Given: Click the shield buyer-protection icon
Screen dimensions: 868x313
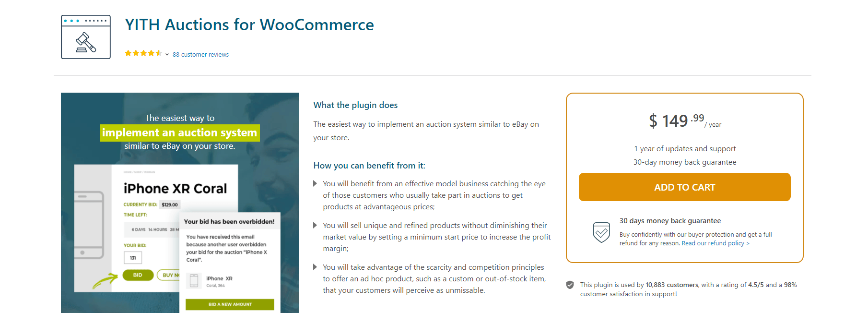Looking at the screenshot, I should point(601,232).
